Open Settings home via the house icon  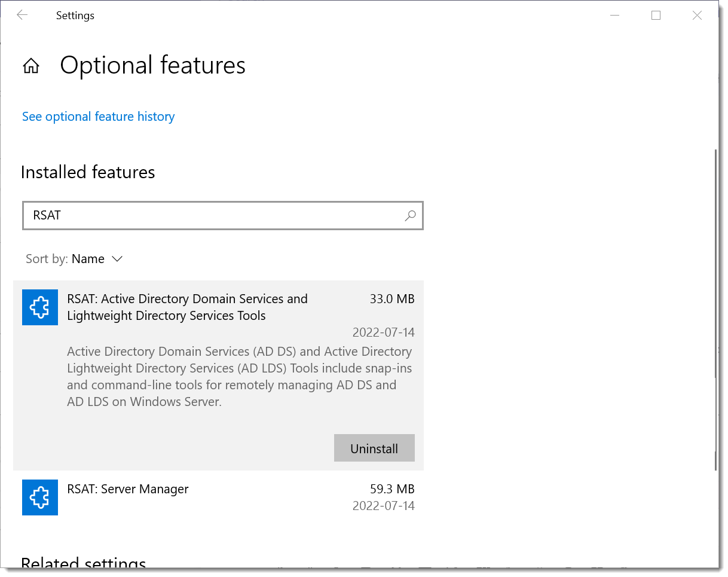tap(31, 66)
